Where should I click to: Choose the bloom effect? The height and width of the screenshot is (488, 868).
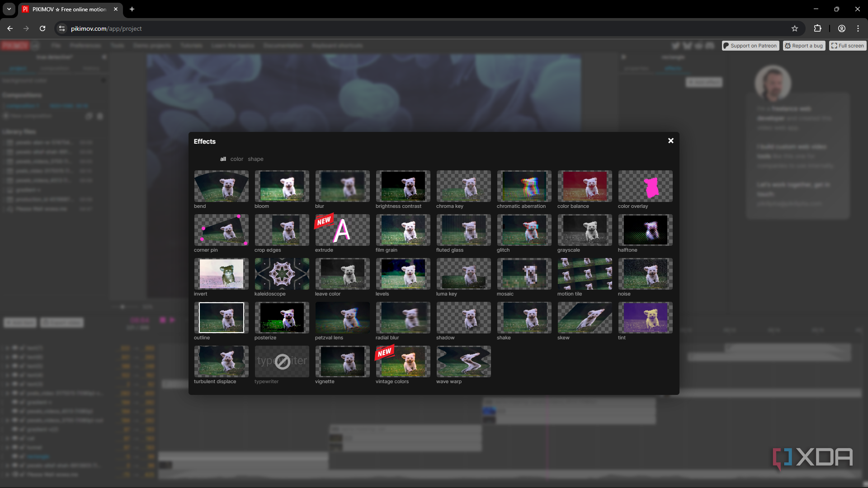click(282, 186)
